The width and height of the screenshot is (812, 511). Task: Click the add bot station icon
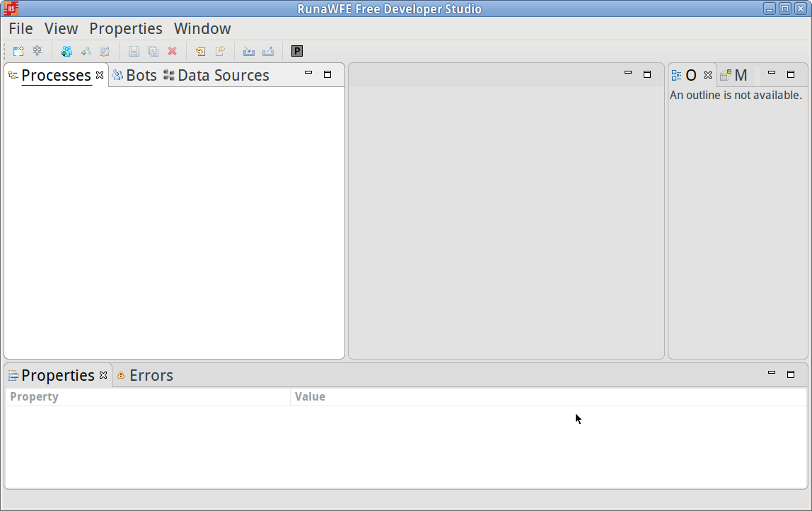click(66, 51)
